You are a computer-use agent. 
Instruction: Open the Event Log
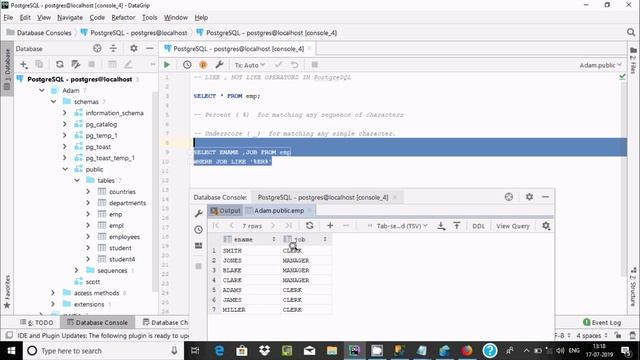coord(602,322)
